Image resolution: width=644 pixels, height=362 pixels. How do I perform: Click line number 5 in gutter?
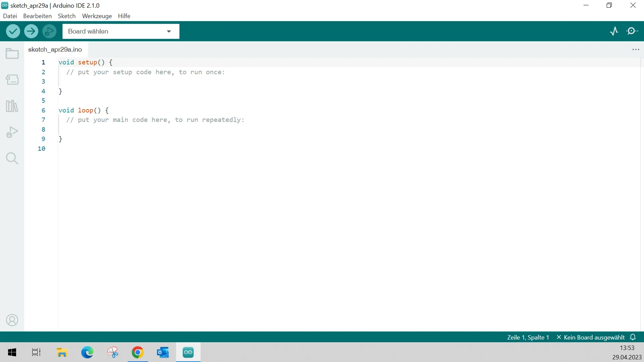[43, 101]
